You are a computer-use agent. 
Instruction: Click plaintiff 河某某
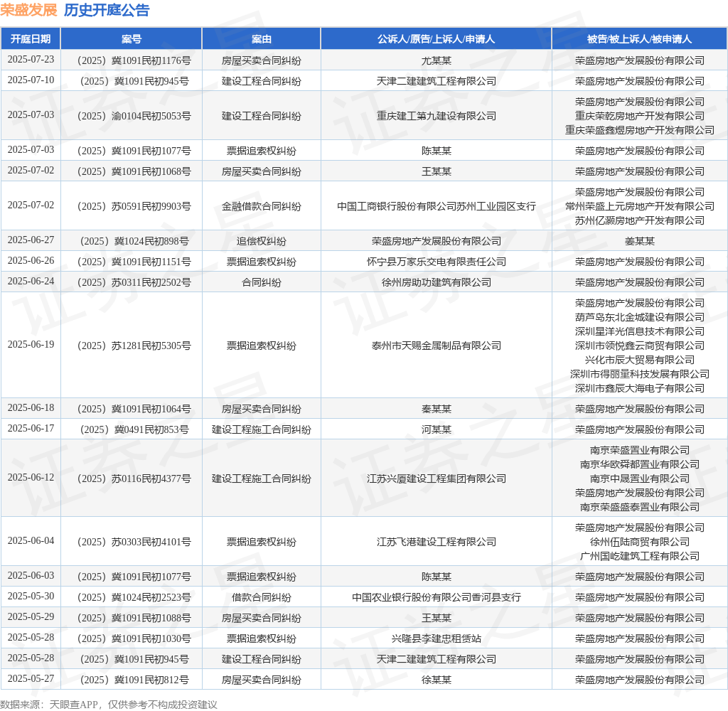436,429
